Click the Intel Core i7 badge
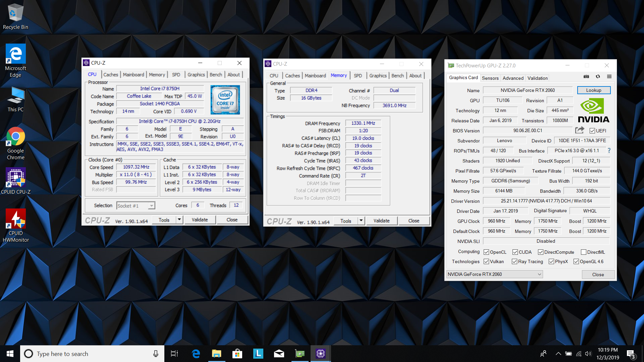 tap(225, 100)
